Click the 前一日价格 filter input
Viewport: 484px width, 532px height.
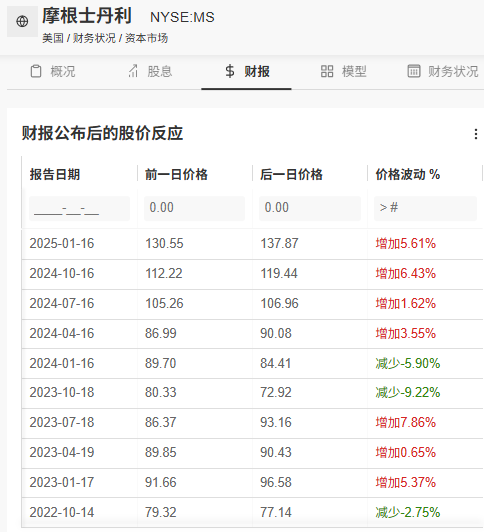194,208
